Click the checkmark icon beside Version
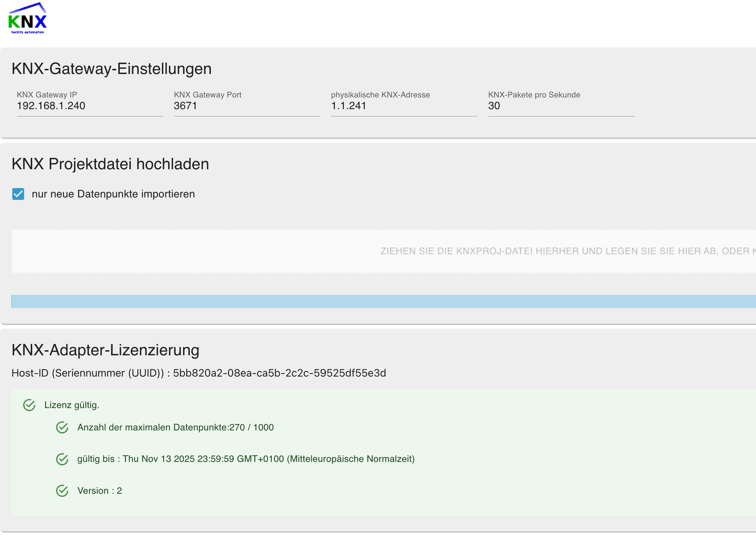Image resolution: width=756 pixels, height=537 pixels. (62, 491)
